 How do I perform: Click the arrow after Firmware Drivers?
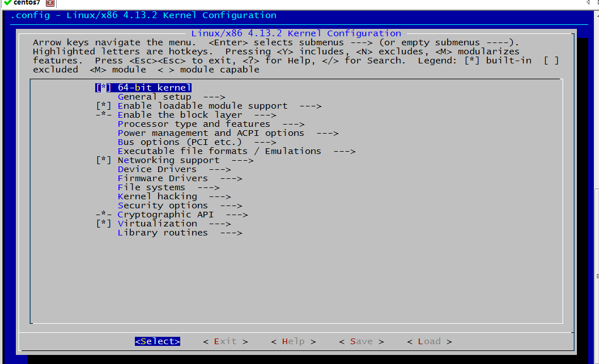[x=231, y=178]
